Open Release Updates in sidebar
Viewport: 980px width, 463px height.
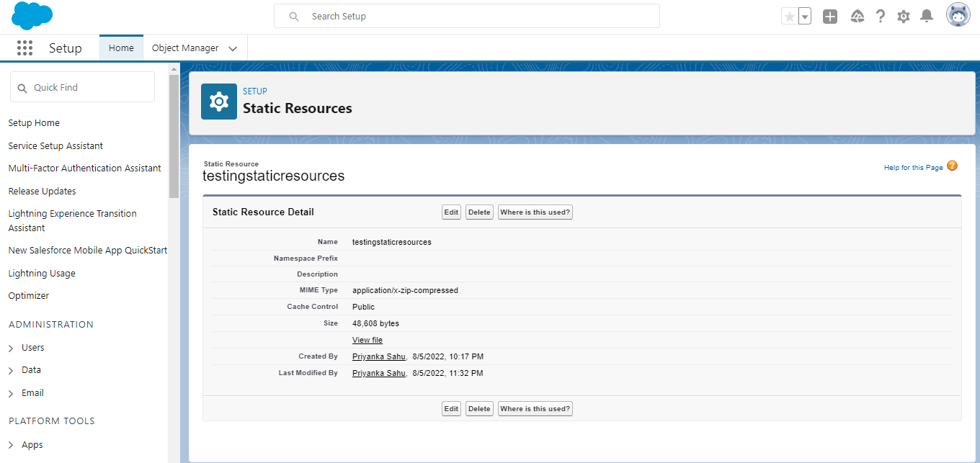(x=42, y=192)
